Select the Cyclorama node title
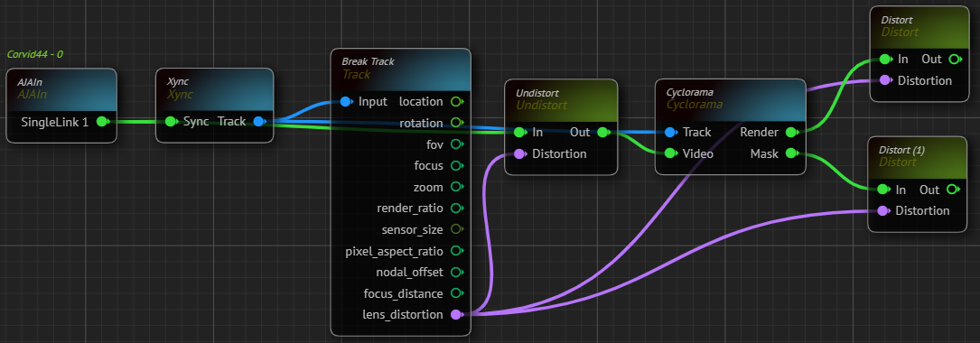Screen dimensions: 980x343 pos(689,92)
